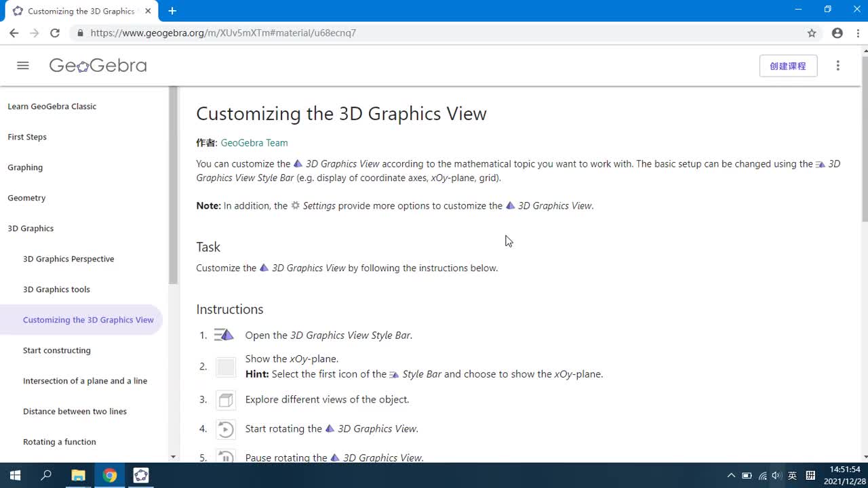Open the three-dot more options menu
This screenshot has width=868, height=488.
click(838, 66)
